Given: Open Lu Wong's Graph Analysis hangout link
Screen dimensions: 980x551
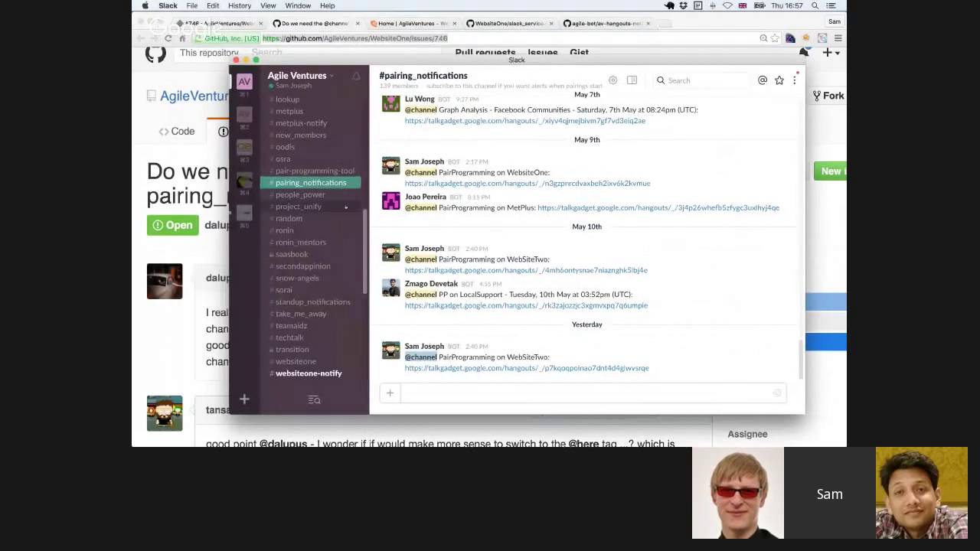Looking at the screenshot, I should (525, 121).
